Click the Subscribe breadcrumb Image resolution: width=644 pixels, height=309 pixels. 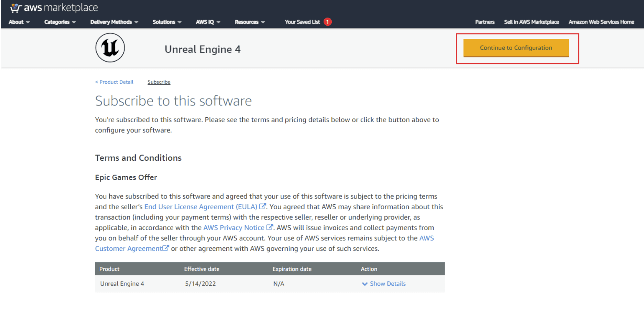point(159,82)
